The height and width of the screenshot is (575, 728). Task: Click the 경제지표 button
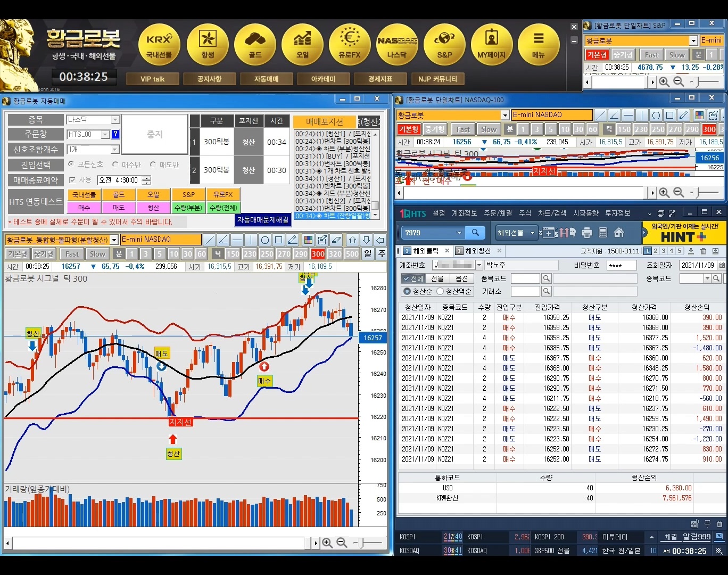click(380, 79)
